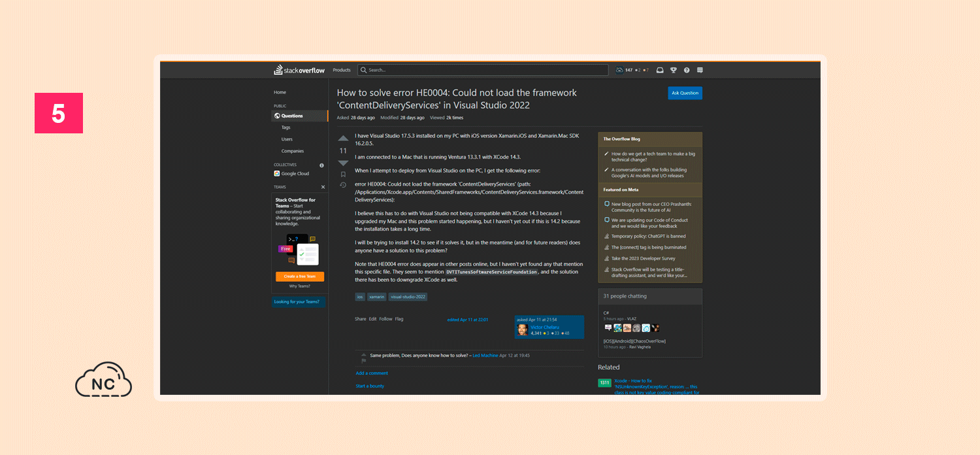Open the user profile avatar

point(620,70)
